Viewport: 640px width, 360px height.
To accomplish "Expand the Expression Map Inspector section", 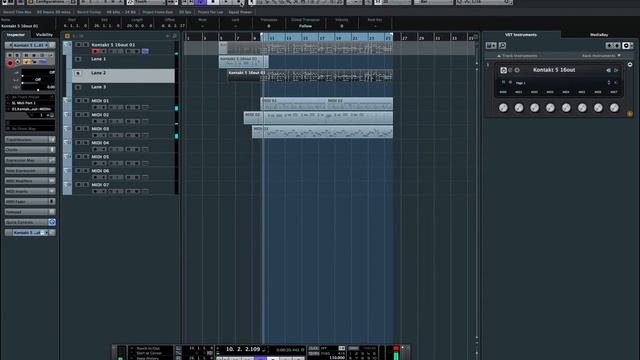I will pyautogui.click(x=30, y=160).
